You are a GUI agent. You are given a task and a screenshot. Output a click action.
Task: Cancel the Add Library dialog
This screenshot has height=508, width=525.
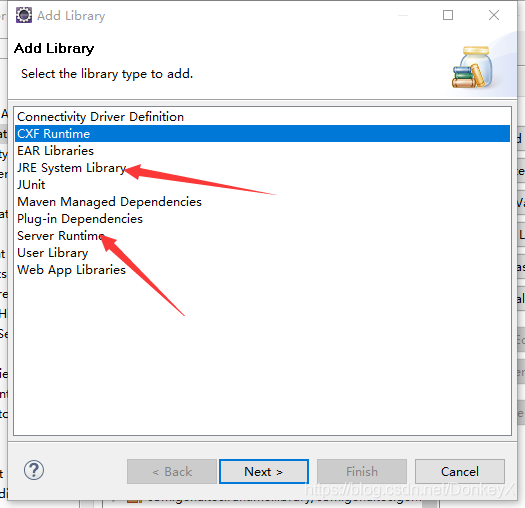point(460,471)
